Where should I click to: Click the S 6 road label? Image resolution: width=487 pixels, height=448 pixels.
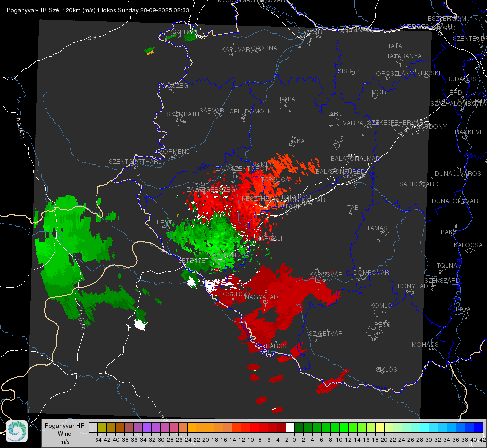tap(92, 38)
